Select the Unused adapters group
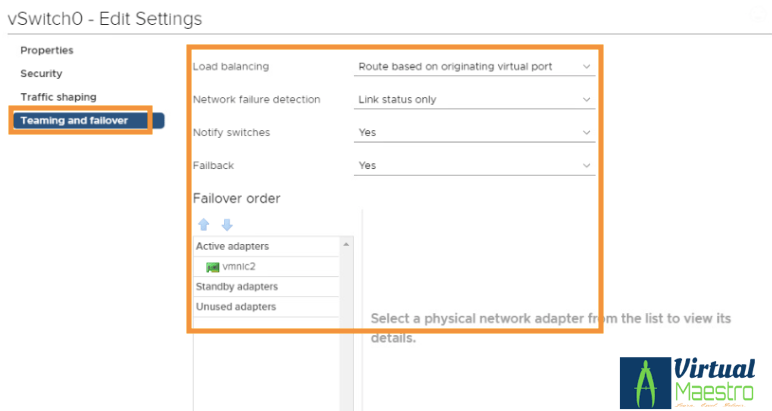This screenshot has height=411, width=772. 236,307
